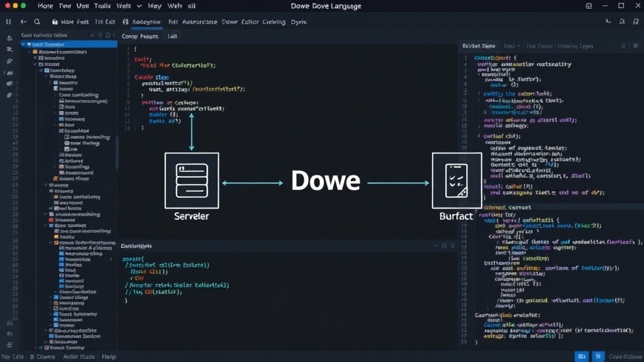Screen dimensions: 644x362
Task: Click 'Me Lon' in the status bar
Action: [13, 357]
